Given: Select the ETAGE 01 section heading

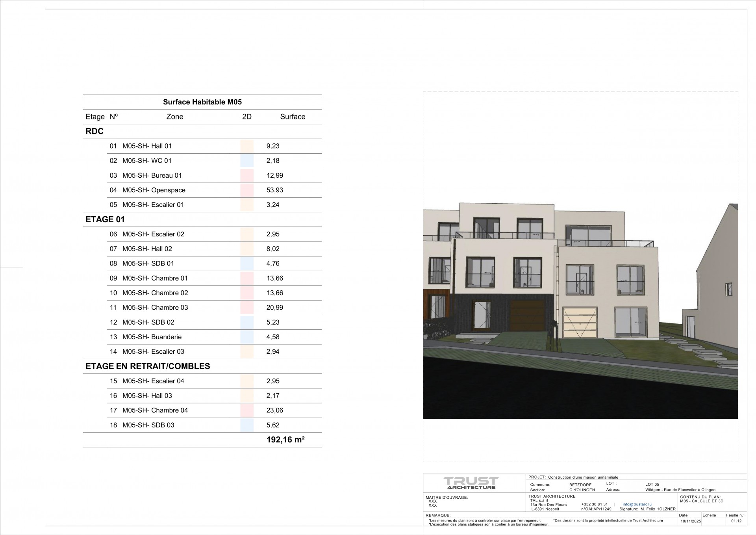Looking at the screenshot, I should [x=105, y=220].
